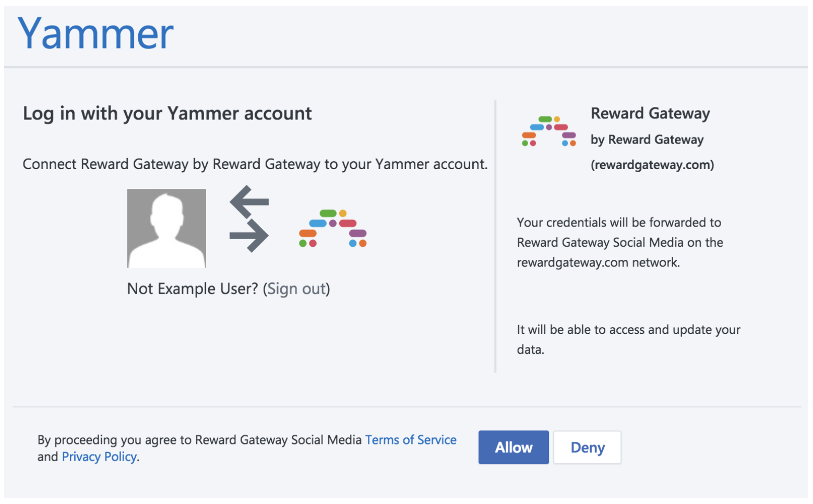Click the "Connect Reward Gateway" description sentence

(x=255, y=164)
